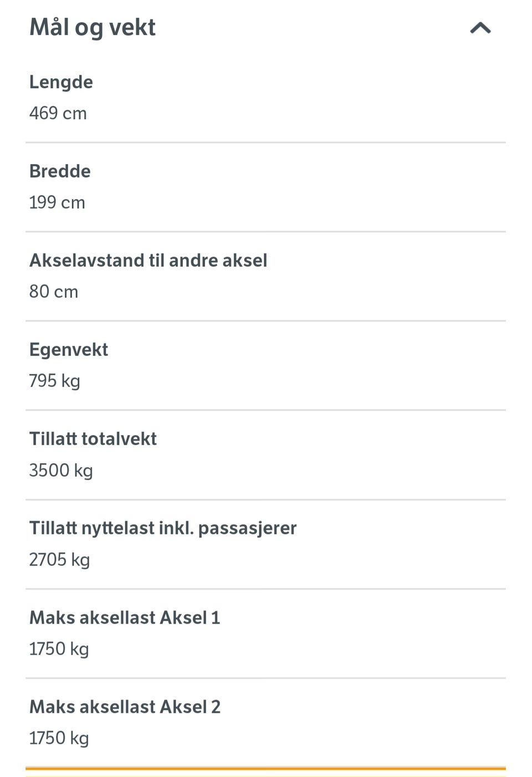Screen dimensions: 532x777
Task: Select Maks aksellast Aksel 1 label
Action: point(125,617)
